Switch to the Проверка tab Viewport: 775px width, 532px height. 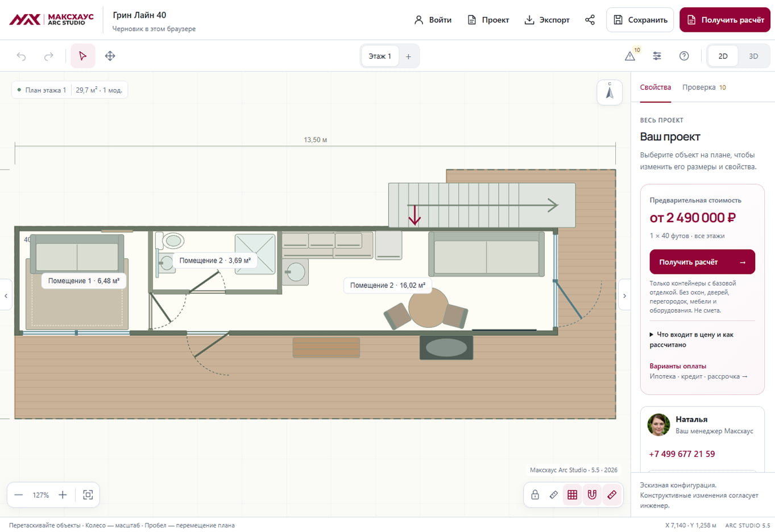tap(704, 88)
